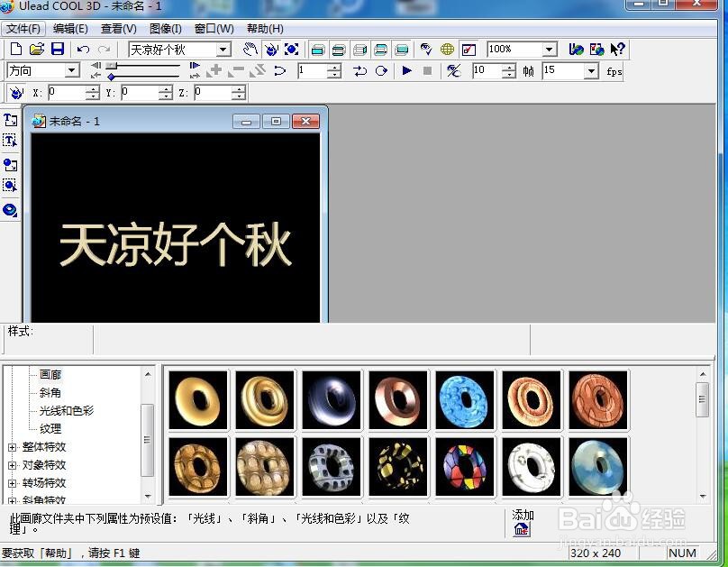Open the zoom 100% dropdown

pyautogui.click(x=550, y=50)
